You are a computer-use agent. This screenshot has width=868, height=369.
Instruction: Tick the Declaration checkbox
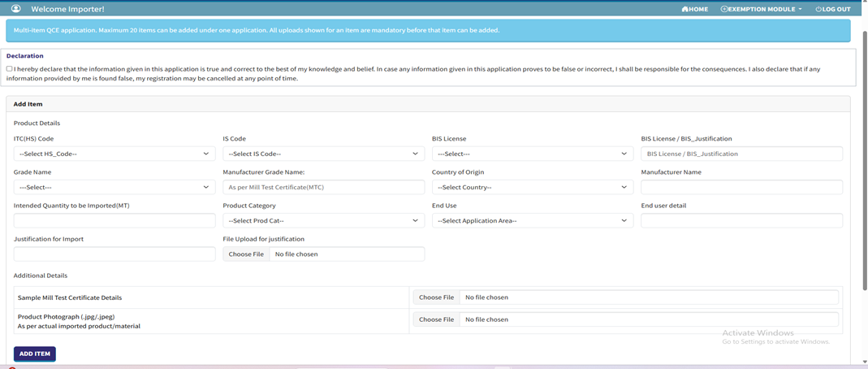[10, 69]
